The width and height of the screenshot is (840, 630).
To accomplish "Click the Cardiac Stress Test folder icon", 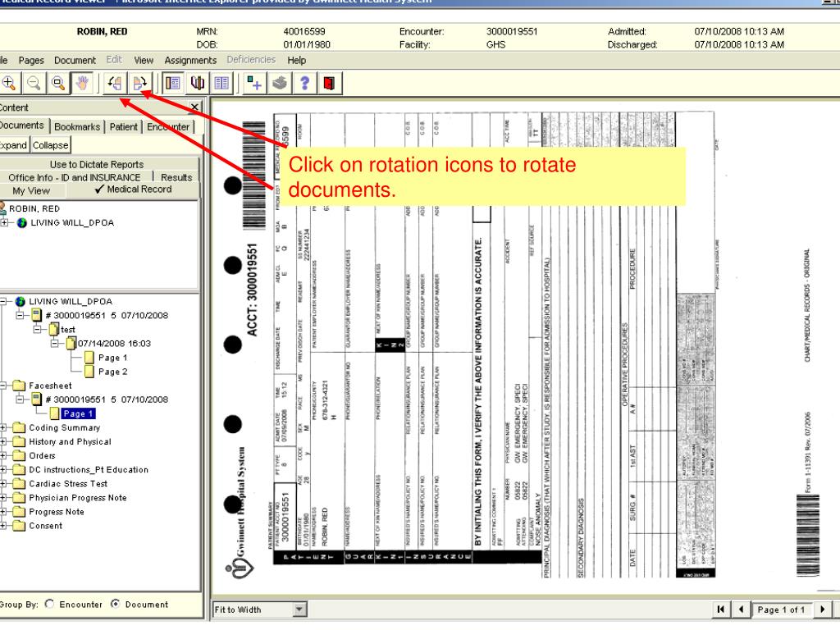I will 20,484.
